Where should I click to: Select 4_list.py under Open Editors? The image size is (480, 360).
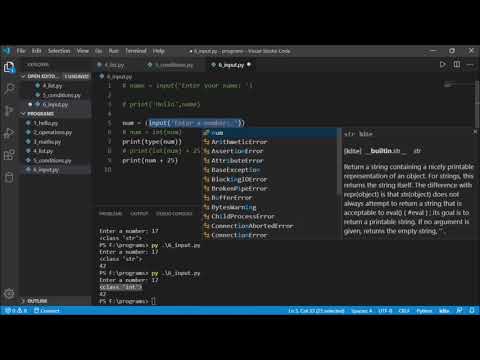coord(56,86)
